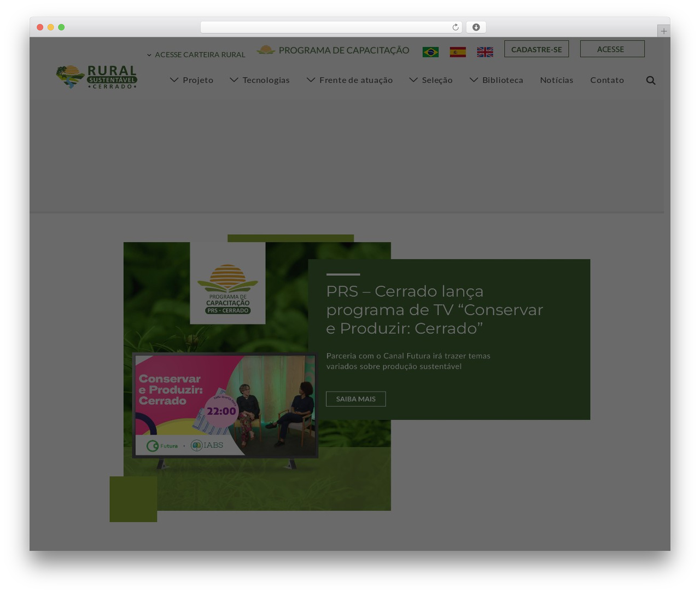Open the site search magnifier icon

coord(651,80)
